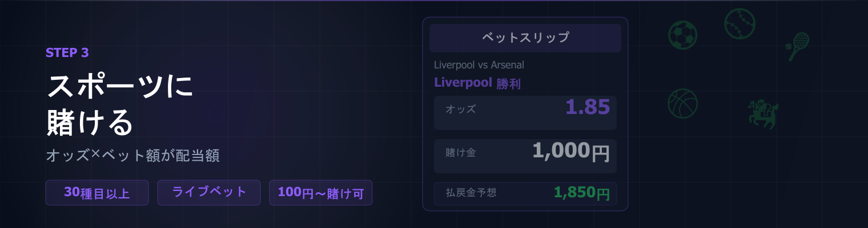Click the オッズ label

click(x=460, y=109)
